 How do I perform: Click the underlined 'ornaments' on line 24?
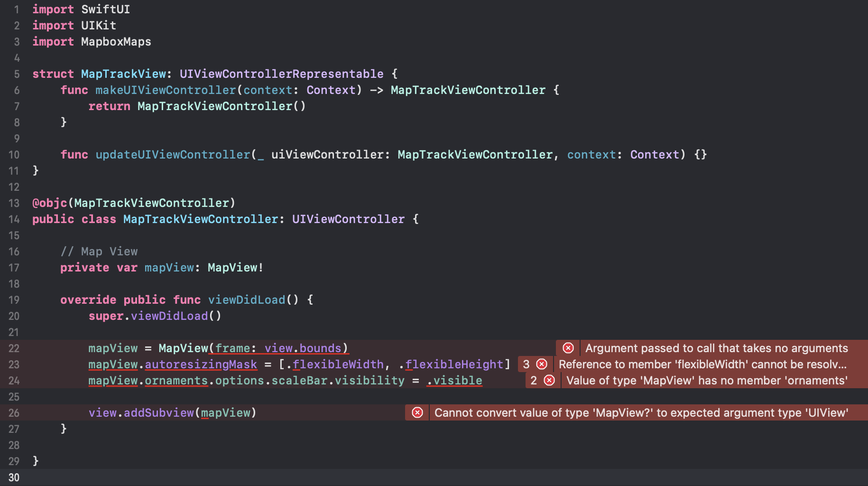click(176, 380)
